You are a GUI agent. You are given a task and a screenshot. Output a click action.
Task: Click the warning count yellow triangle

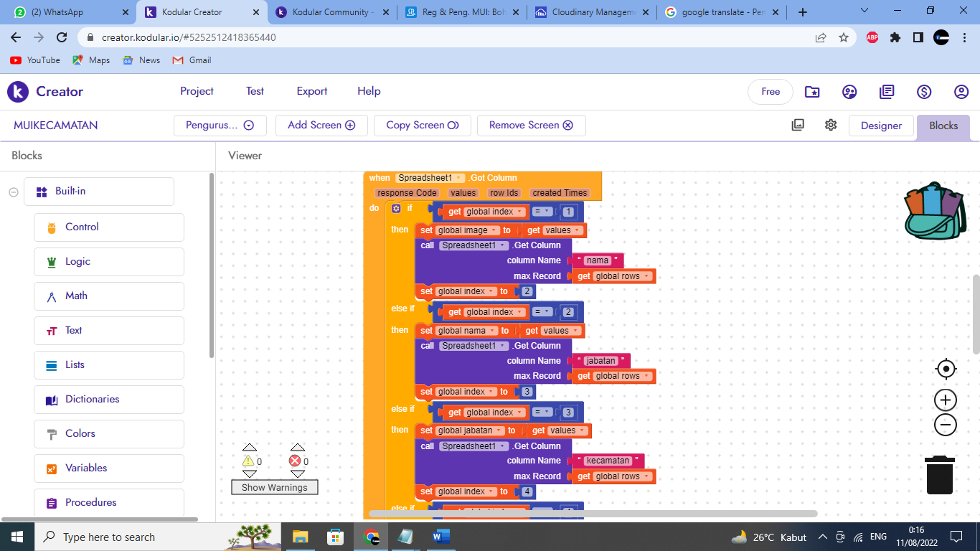(248, 461)
